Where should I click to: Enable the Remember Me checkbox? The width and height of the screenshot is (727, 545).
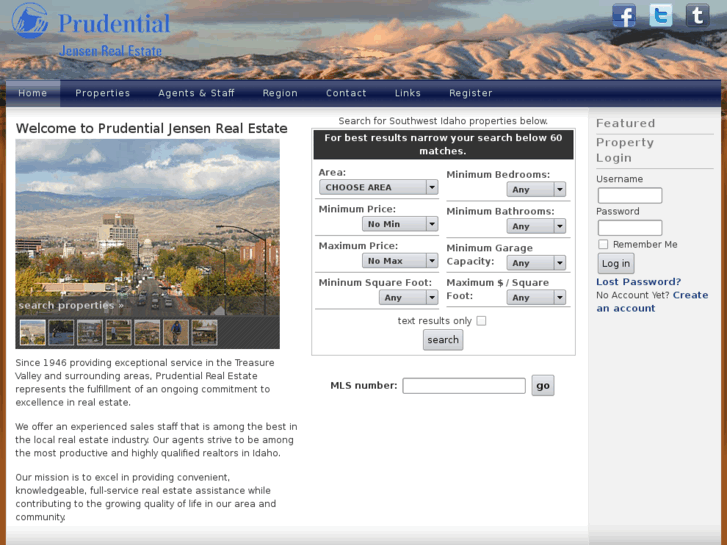point(603,244)
